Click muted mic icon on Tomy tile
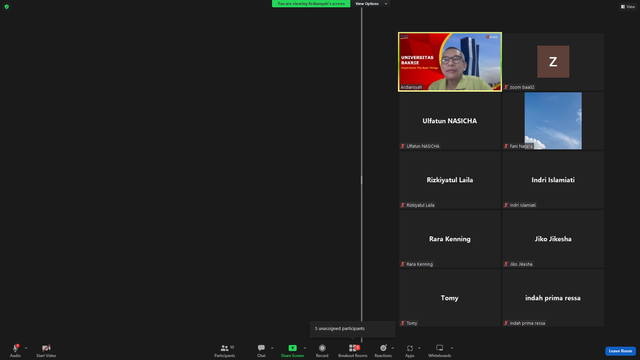Viewport: 640px width, 360px height. [x=403, y=323]
